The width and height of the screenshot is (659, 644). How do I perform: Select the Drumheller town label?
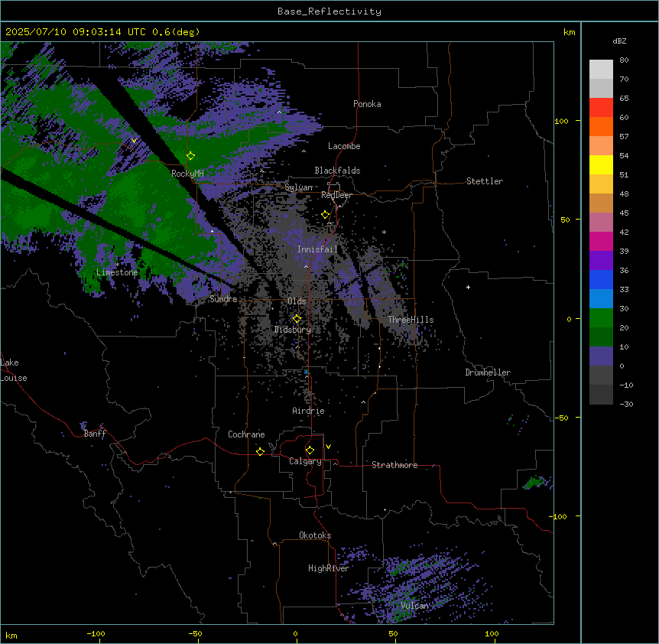[488, 372]
